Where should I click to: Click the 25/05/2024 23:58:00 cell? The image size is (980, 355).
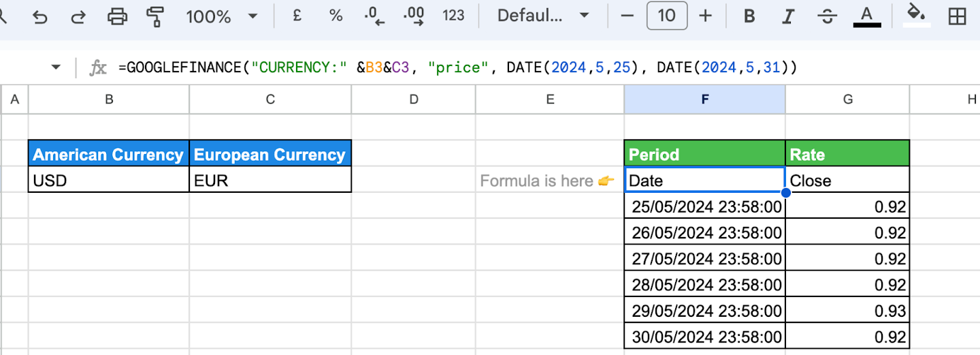coord(705,206)
